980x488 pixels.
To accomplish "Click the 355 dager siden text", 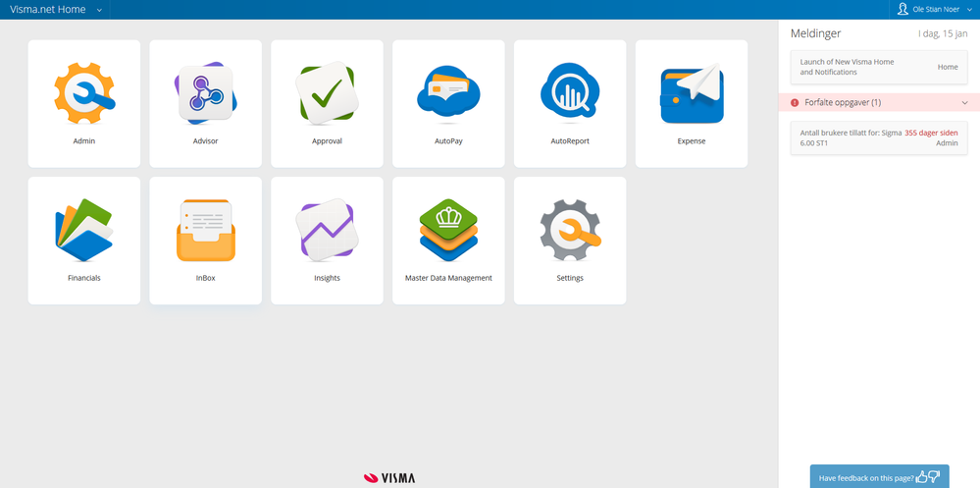I will pyautogui.click(x=931, y=133).
